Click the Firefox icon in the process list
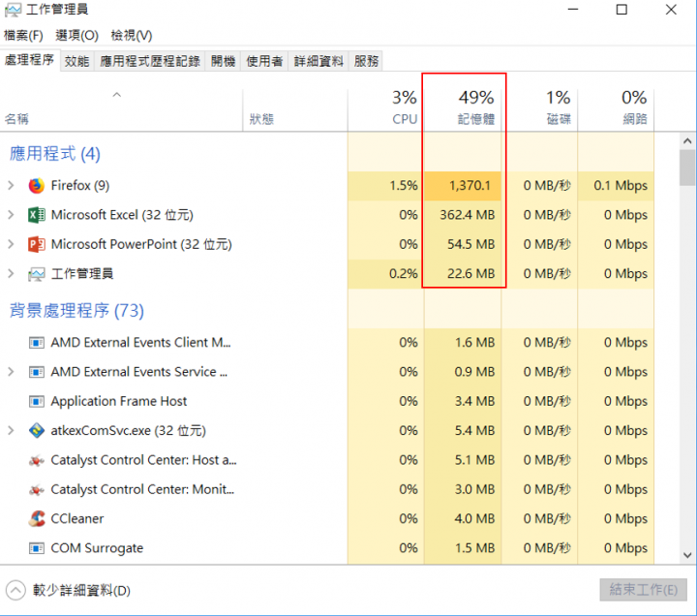This screenshot has width=697, height=616. coord(37,185)
